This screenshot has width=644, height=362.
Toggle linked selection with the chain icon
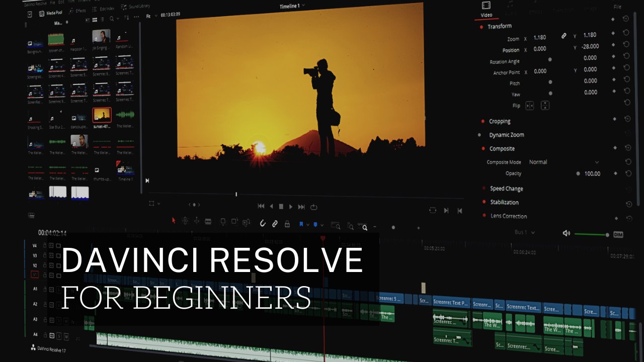click(x=274, y=223)
